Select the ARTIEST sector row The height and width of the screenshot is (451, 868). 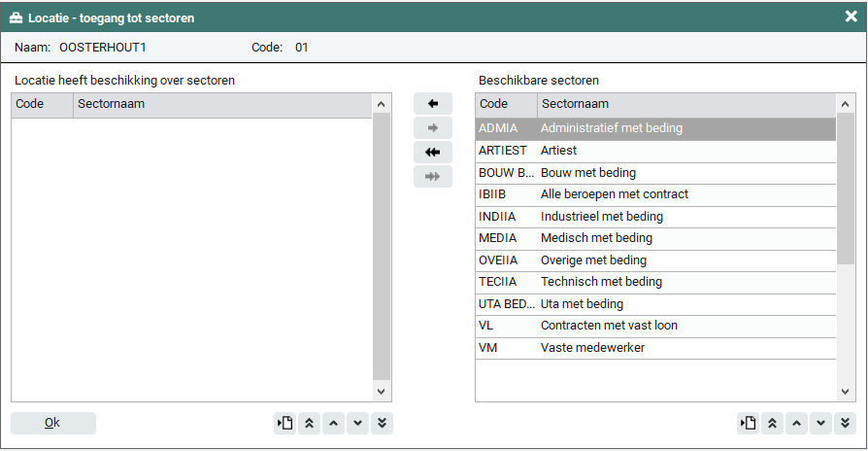point(655,151)
